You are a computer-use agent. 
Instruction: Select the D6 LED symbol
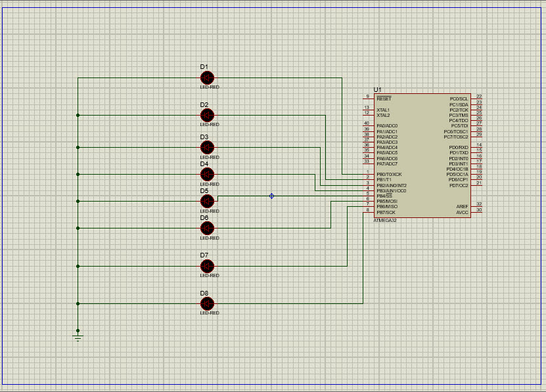pos(207,228)
